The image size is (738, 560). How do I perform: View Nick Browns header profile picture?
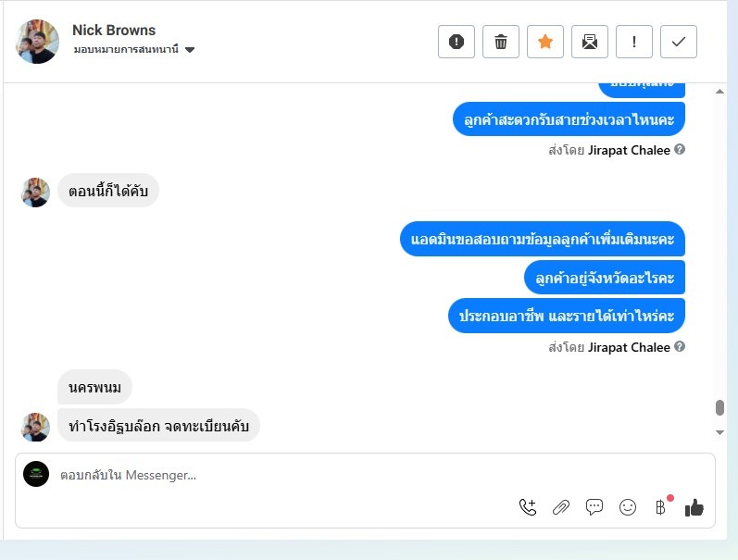tap(37, 42)
